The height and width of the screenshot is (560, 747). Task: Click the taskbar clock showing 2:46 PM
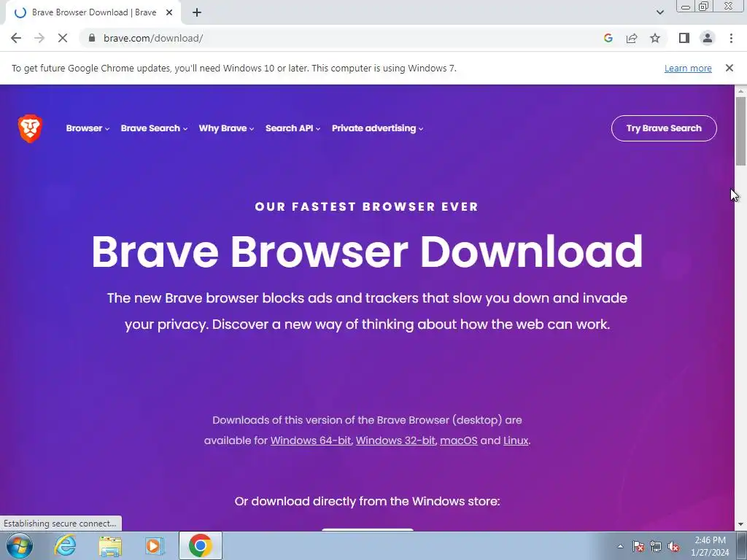click(710, 546)
